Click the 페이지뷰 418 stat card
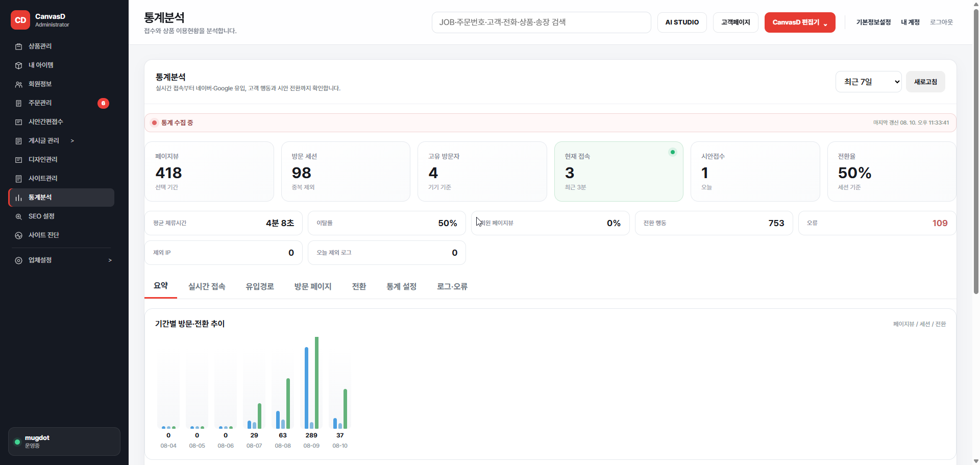Image resolution: width=980 pixels, height=465 pixels. click(209, 172)
